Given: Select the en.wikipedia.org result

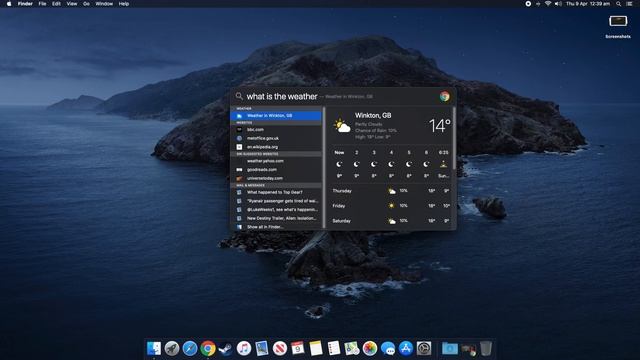Looking at the screenshot, I should (x=276, y=147).
